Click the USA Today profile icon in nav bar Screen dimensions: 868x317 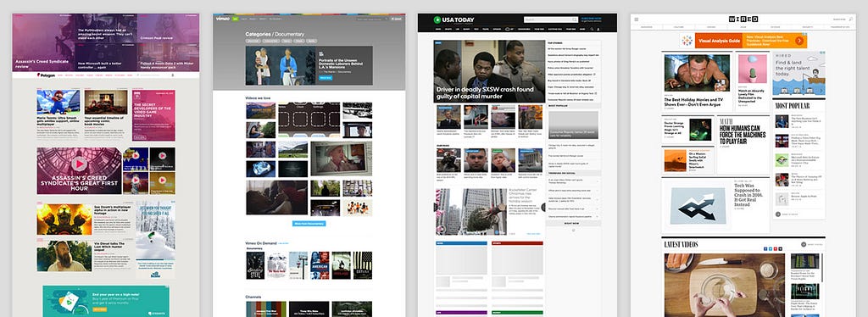coord(599,29)
